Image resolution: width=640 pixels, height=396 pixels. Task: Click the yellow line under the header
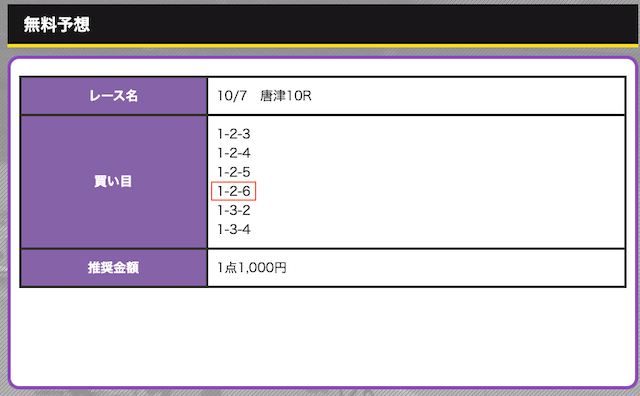pyautogui.click(x=322, y=46)
